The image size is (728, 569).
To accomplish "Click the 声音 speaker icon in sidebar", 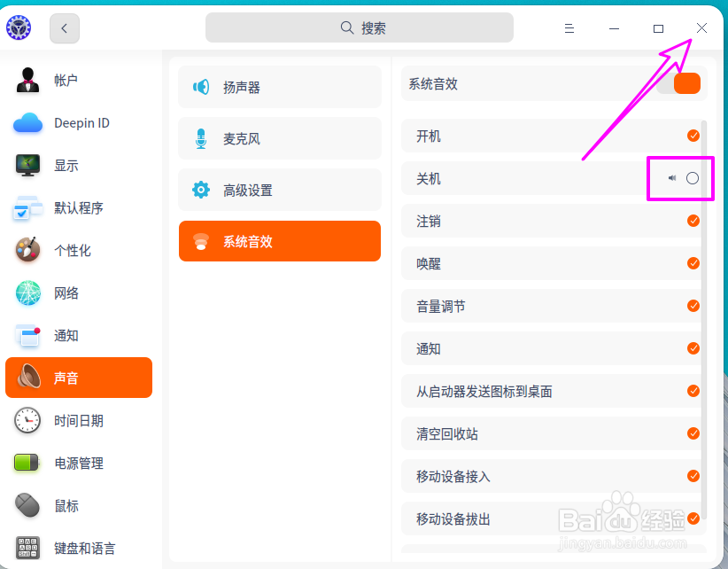I will click(x=29, y=377).
